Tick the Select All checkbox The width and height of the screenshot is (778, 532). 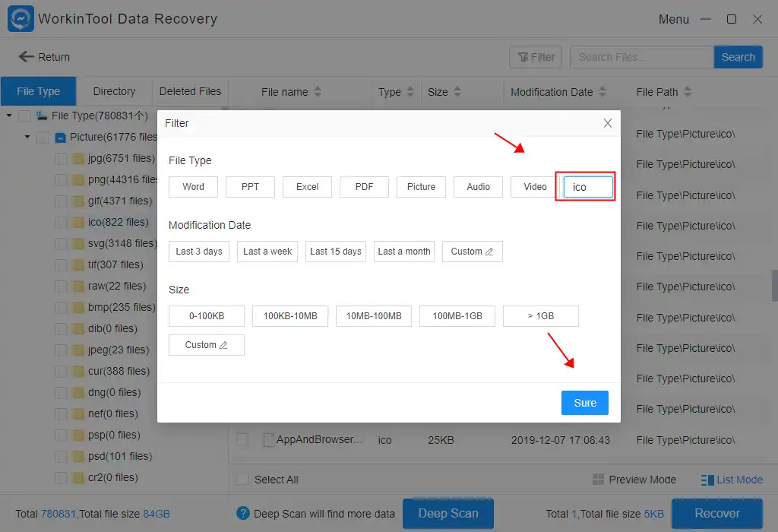point(242,480)
